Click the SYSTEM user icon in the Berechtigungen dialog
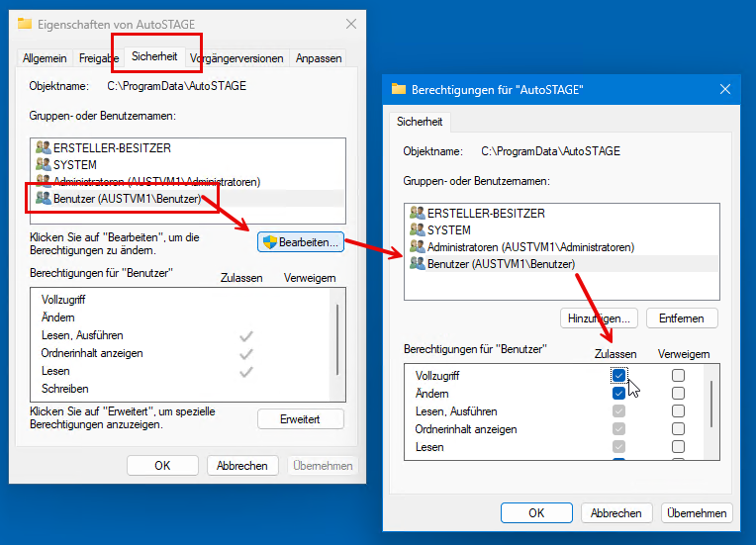 point(417,229)
